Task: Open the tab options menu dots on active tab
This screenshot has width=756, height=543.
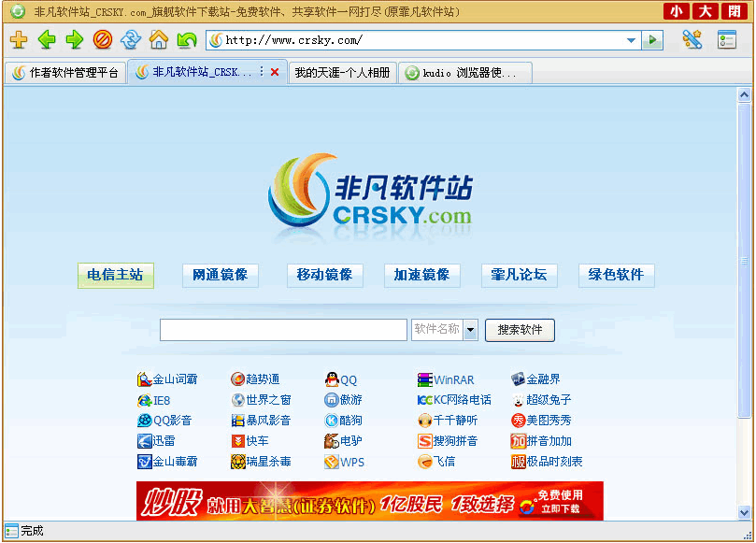Action: tap(262, 71)
